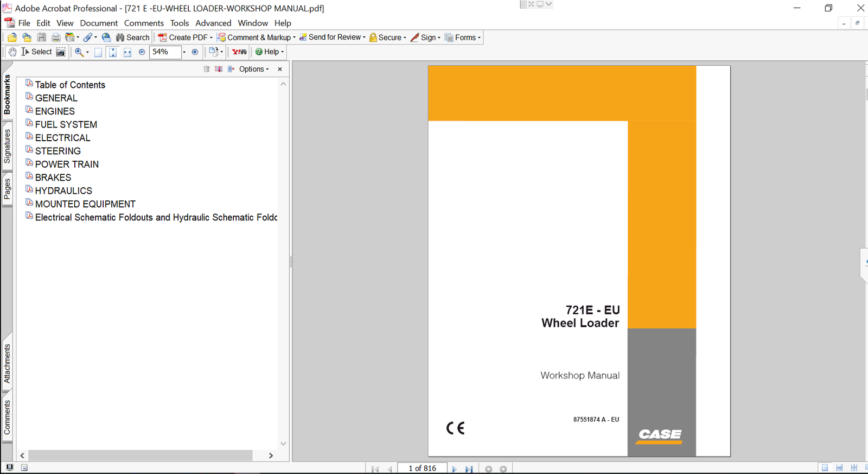Click the Snapshot tool camera icon
The width and height of the screenshot is (868, 474).
tap(61, 52)
